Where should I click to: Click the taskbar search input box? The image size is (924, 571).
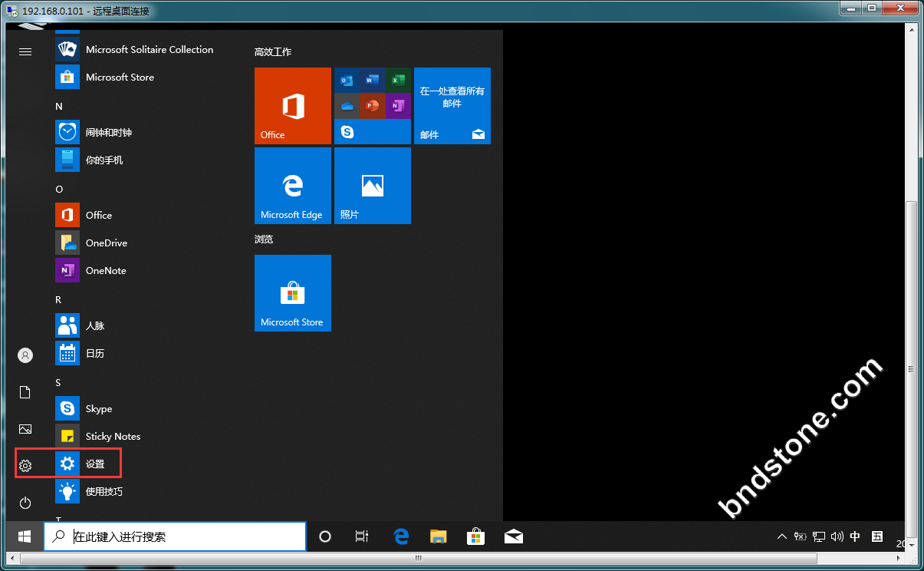175,536
